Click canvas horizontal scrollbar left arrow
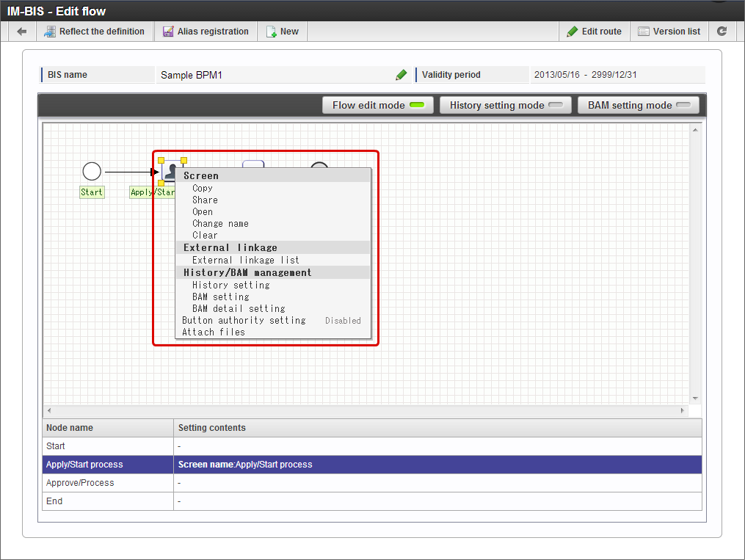This screenshot has height=560, width=745. click(49, 410)
